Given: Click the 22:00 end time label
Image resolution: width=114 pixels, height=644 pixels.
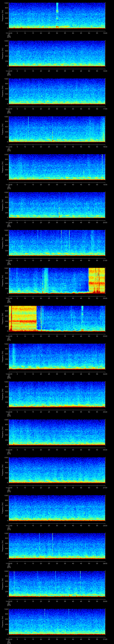Looking at the screenshot, I should click(x=105, y=298).
